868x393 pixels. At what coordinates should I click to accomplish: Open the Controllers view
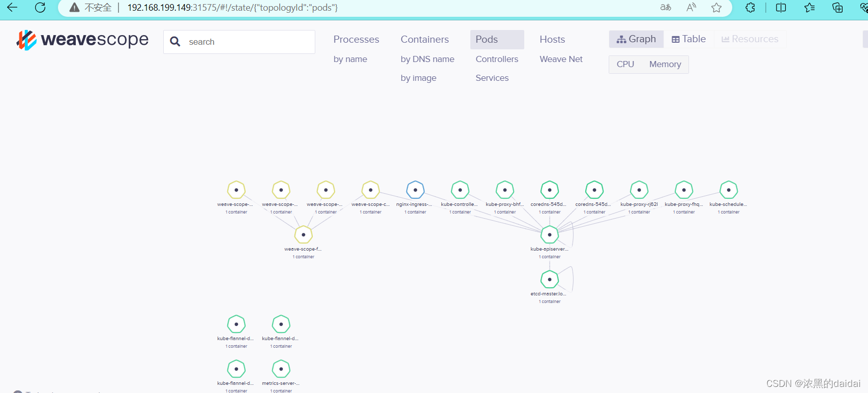(x=497, y=59)
